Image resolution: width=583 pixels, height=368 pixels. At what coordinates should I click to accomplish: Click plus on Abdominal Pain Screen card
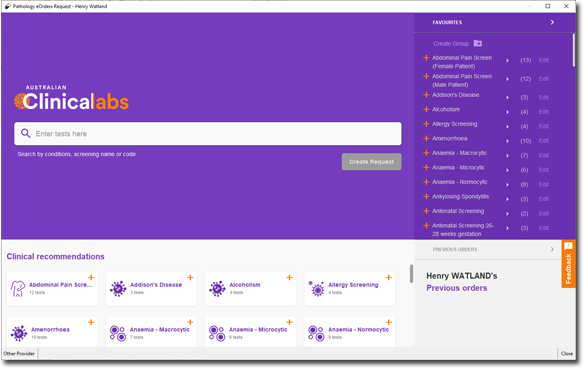coord(91,277)
